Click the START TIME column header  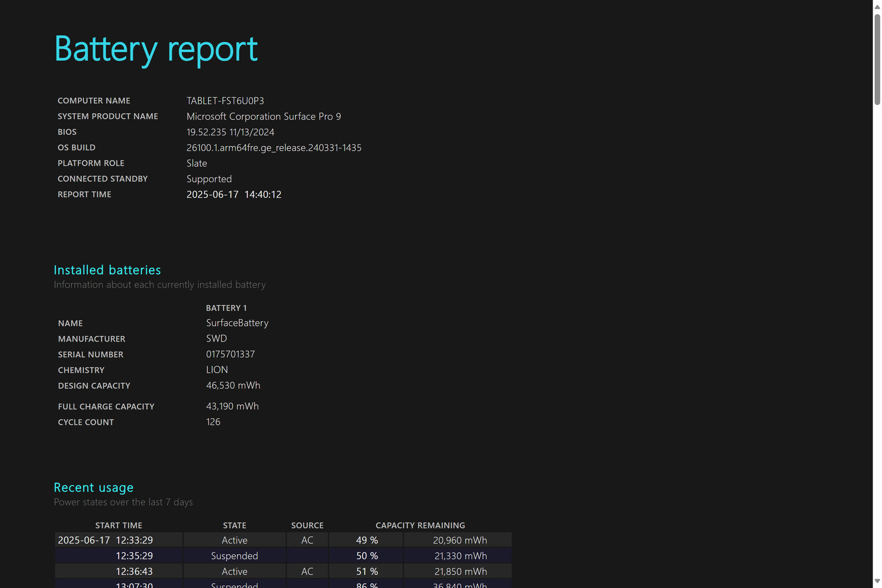tap(119, 526)
